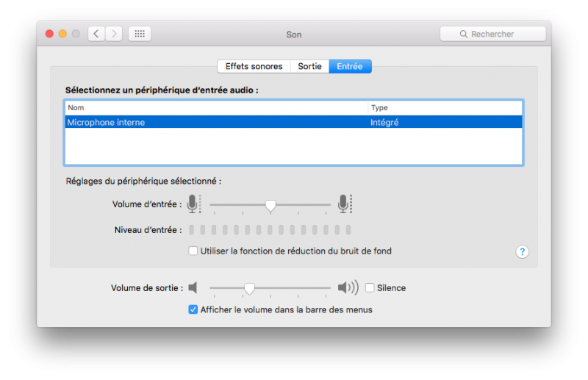
Task: Show all preferences grid icon
Action: click(140, 34)
